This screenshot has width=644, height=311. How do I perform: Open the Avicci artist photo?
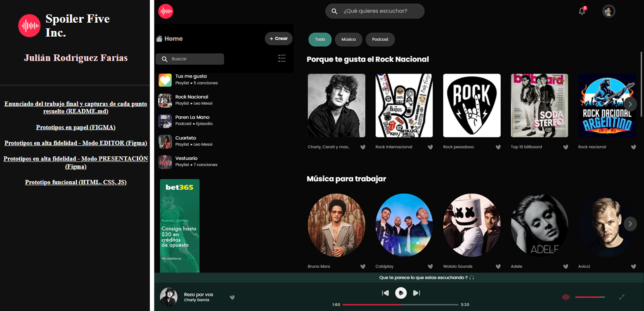(x=607, y=225)
